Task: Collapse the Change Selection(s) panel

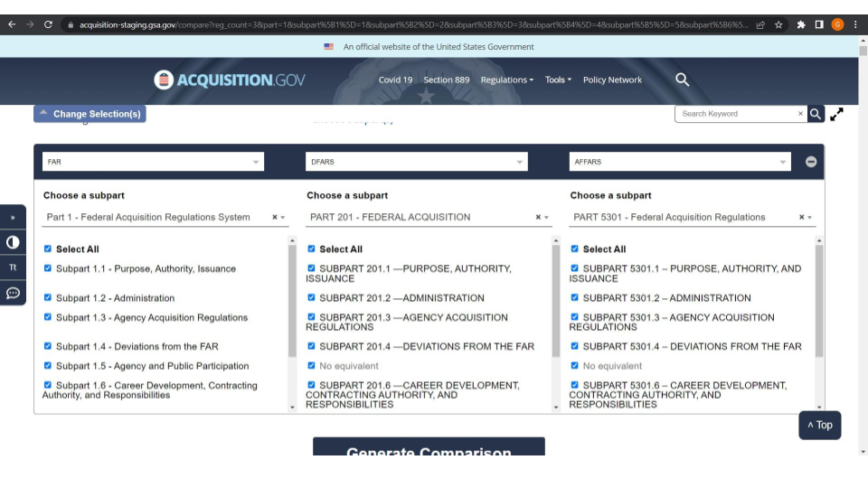Action: [90, 114]
